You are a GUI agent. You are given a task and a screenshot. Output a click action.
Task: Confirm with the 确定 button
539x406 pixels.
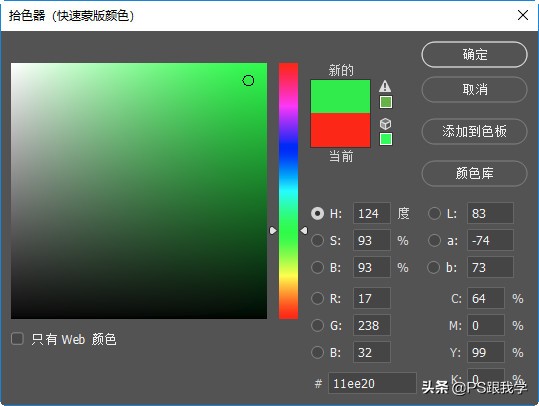(x=474, y=55)
